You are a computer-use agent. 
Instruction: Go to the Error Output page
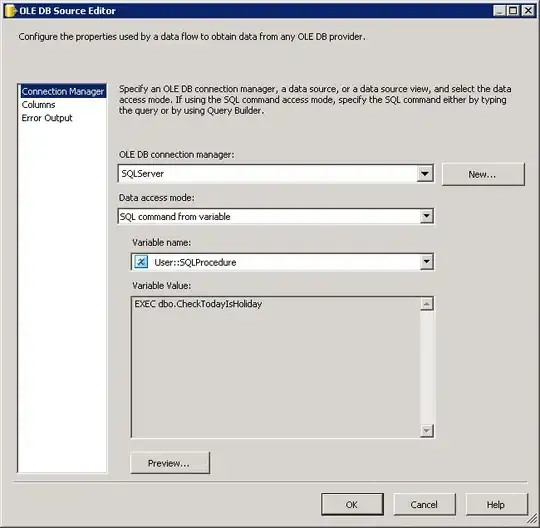tap(47, 118)
